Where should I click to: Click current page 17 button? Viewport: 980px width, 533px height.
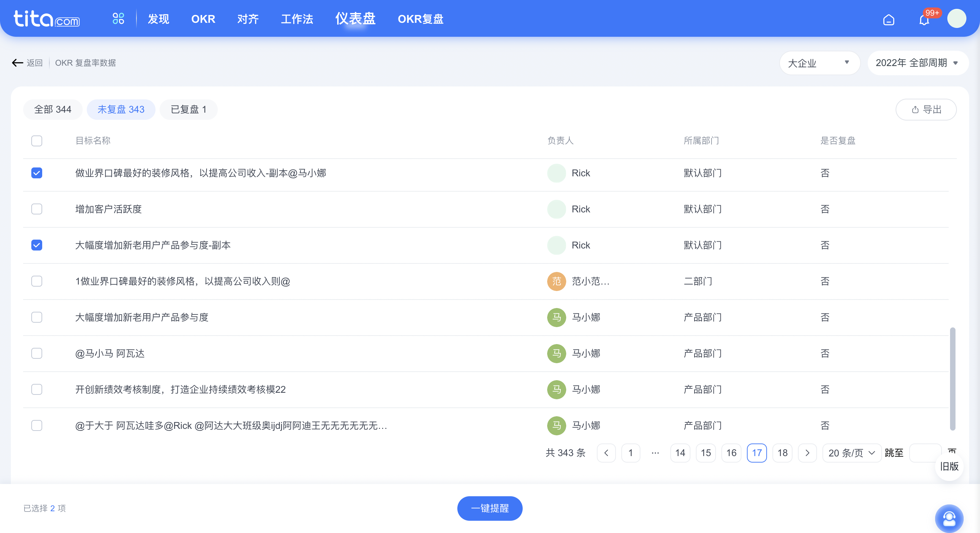click(757, 453)
